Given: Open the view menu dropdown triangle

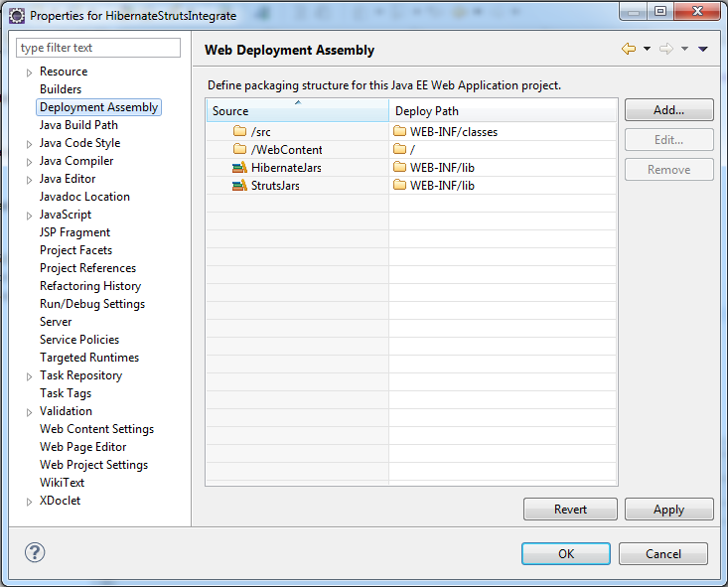Looking at the screenshot, I should point(703,49).
